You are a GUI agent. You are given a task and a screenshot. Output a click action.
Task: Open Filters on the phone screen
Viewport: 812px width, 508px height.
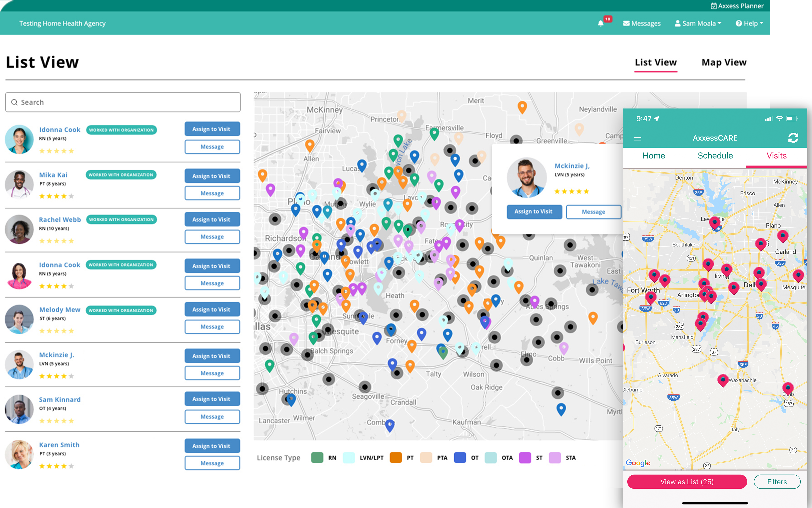click(777, 482)
